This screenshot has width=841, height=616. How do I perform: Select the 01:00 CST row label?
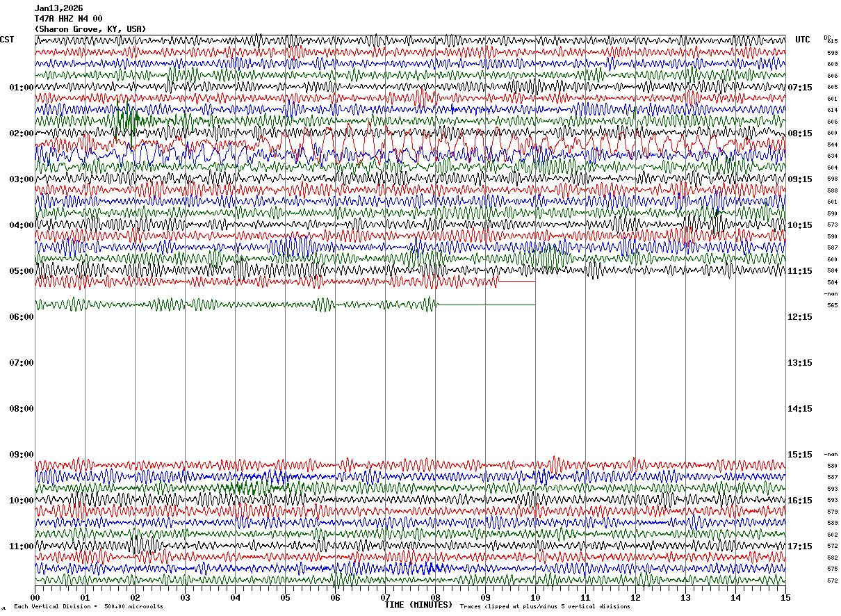point(22,88)
